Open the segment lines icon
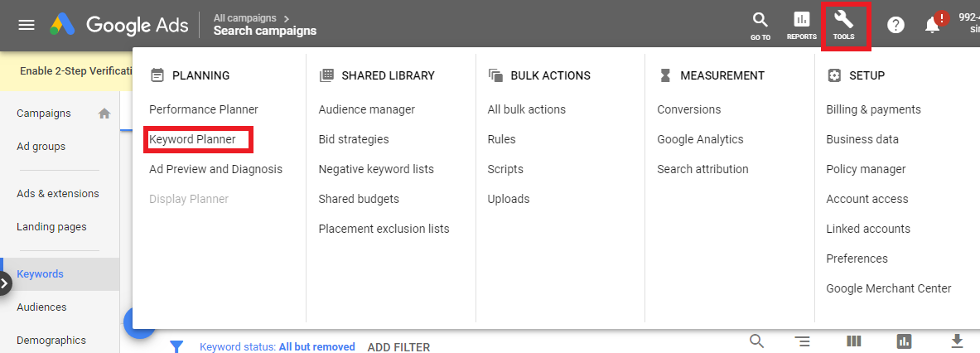 pos(803,341)
